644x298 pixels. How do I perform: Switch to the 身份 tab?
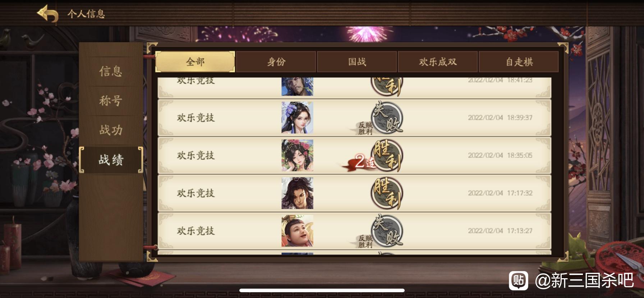276,62
